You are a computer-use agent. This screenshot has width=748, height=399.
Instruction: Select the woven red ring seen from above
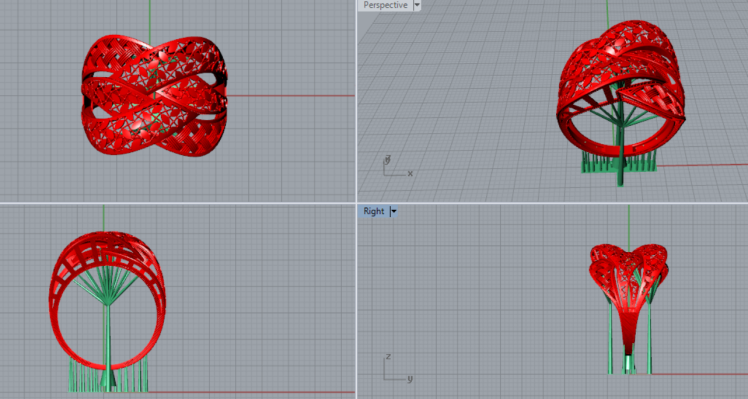155,95
